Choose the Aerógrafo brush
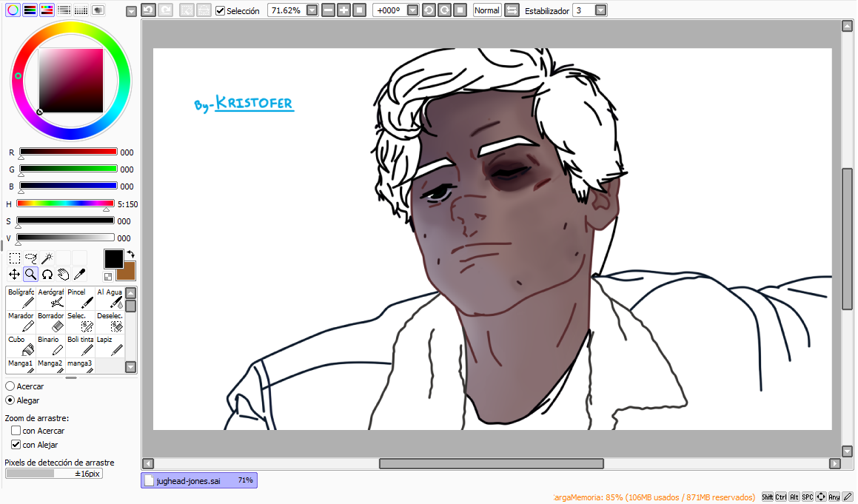Screen dimensions: 858x504 click(x=50, y=298)
